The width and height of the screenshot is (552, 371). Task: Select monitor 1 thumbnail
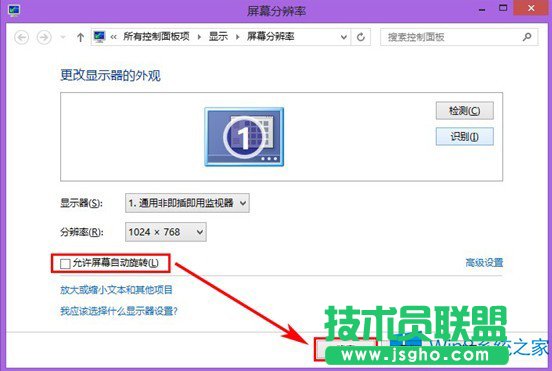[244, 137]
